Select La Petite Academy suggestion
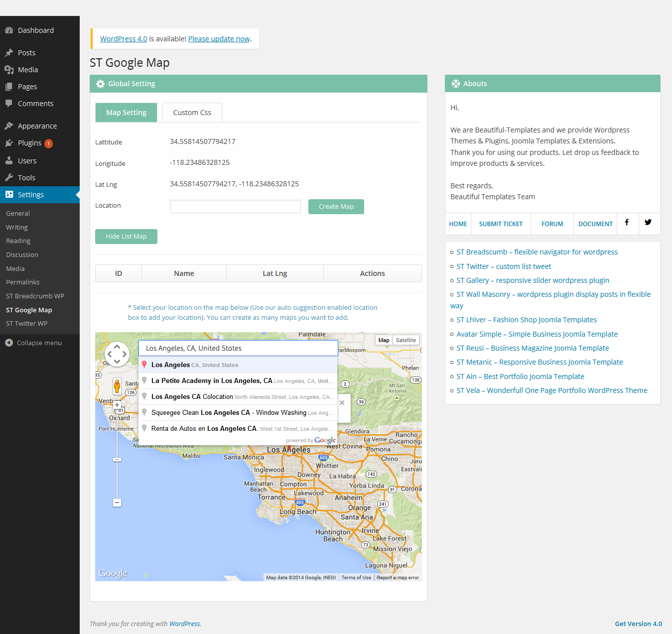Viewport: 672px width, 634px height. coord(238,381)
